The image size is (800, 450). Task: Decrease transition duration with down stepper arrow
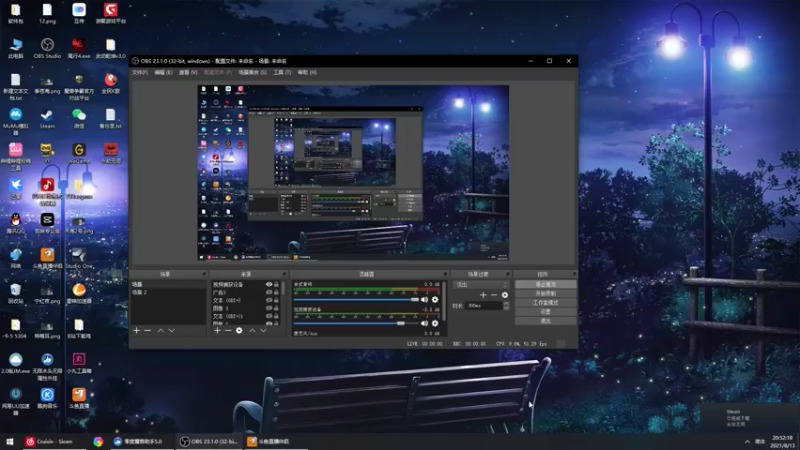click(506, 308)
